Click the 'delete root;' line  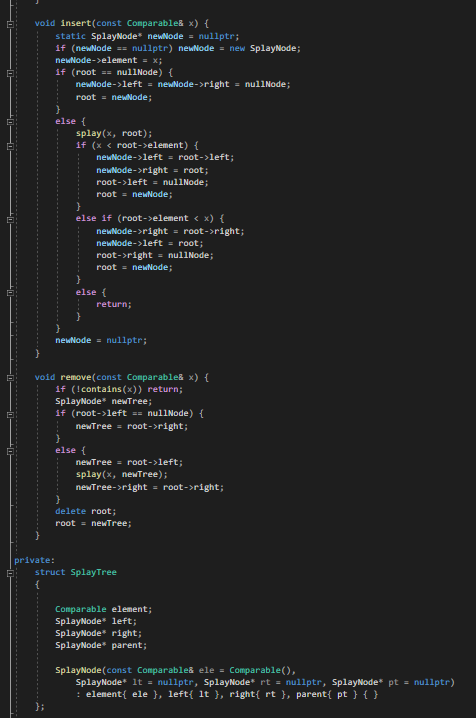86,511
